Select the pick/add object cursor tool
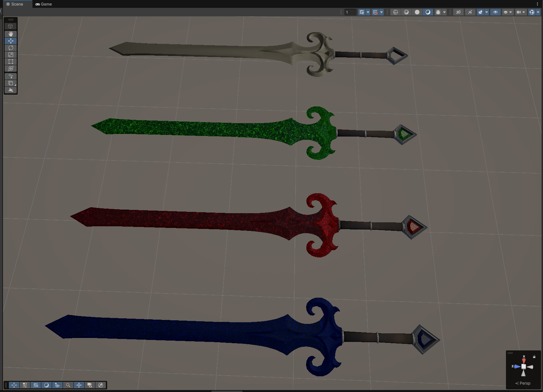The image size is (543, 392). coord(10,76)
